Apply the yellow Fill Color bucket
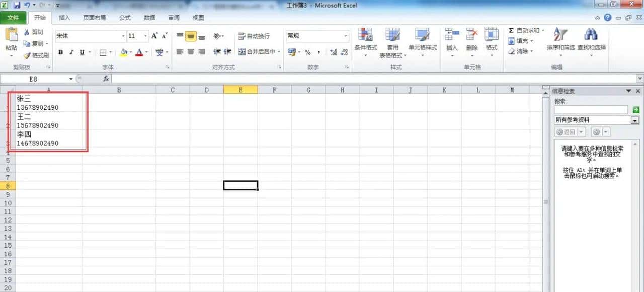Screen dimensions: 644x292 [124, 52]
